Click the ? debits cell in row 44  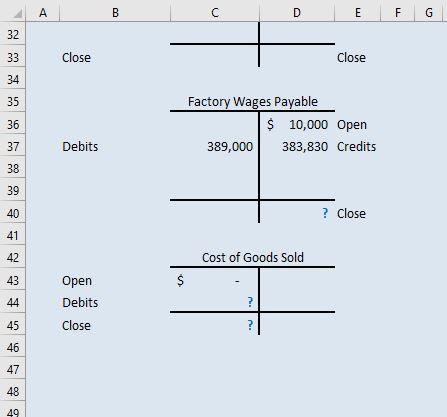click(x=215, y=302)
